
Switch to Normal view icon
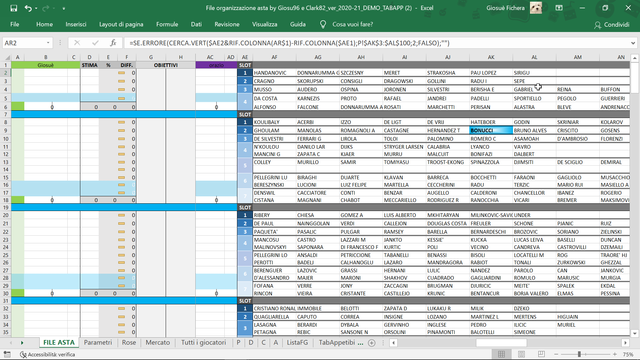coord(501,354)
